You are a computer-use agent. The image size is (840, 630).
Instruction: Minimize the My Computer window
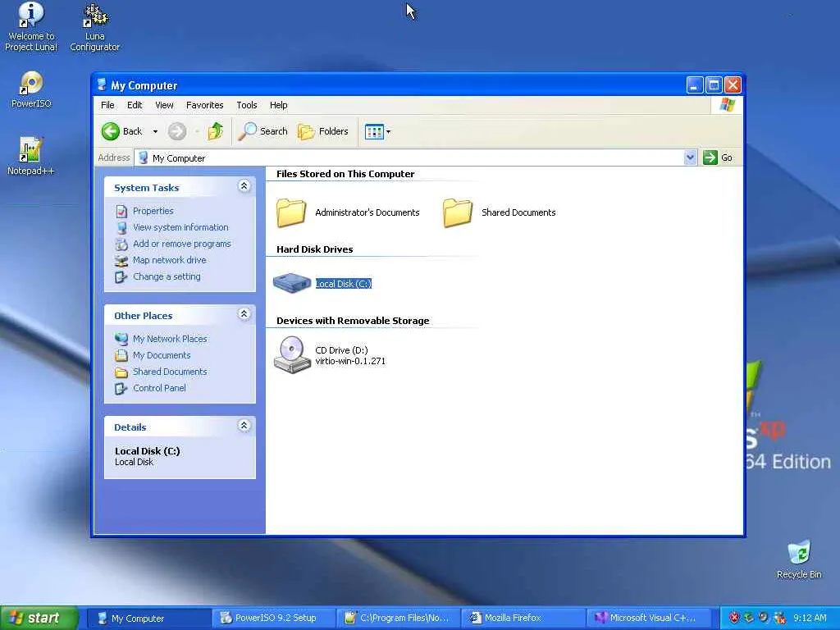click(x=695, y=84)
